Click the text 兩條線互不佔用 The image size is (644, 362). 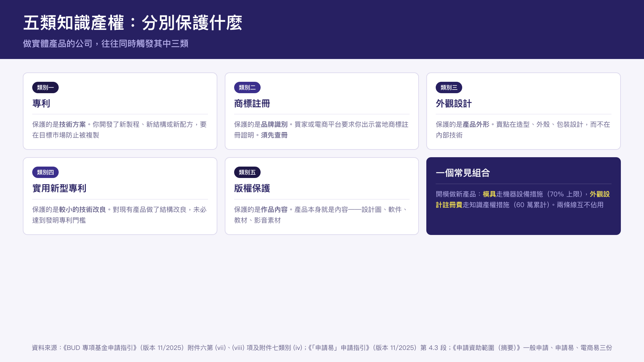click(580, 205)
